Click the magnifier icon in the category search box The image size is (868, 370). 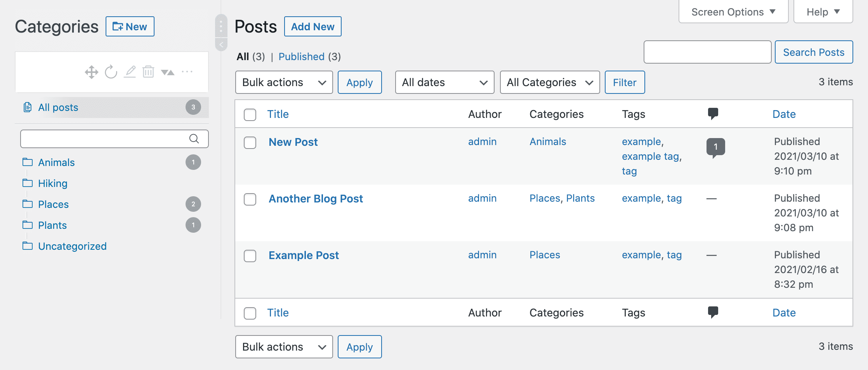195,138
